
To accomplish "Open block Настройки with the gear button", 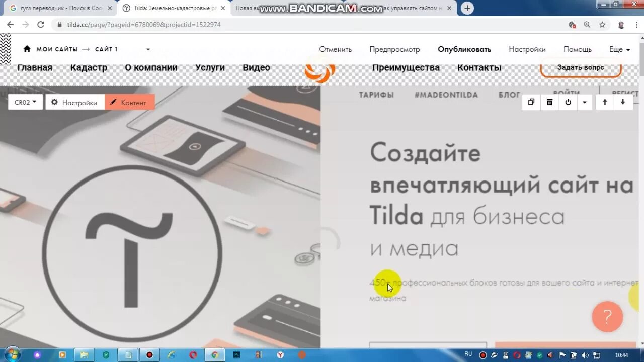I will click(x=74, y=102).
